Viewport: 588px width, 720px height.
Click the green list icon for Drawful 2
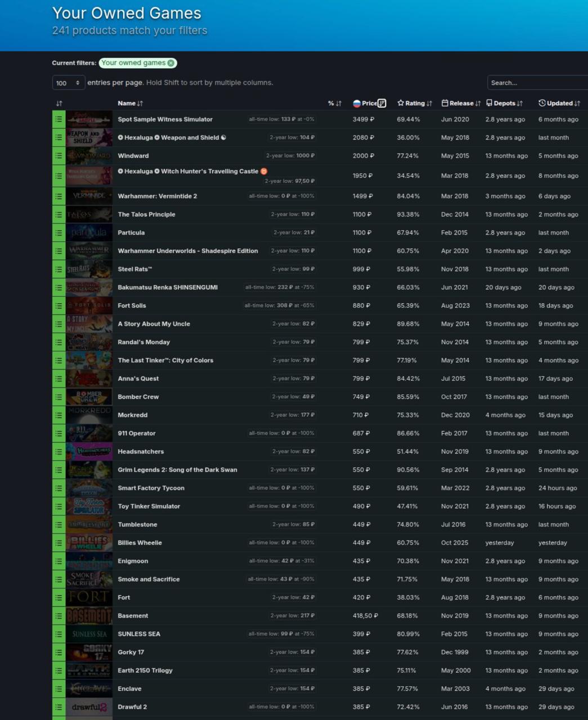coord(59,707)
